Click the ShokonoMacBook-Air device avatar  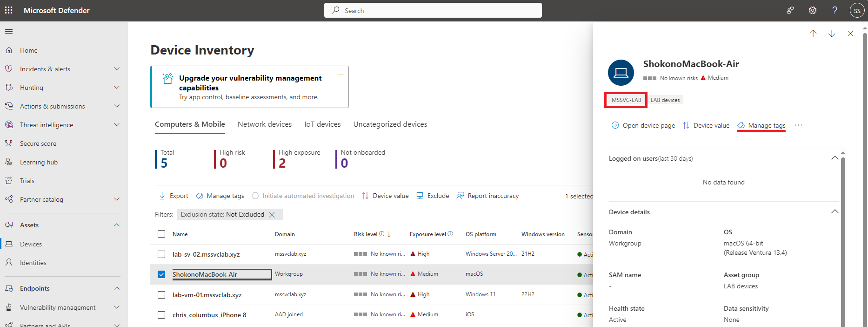pyautogui.click(x=621, y=73)
